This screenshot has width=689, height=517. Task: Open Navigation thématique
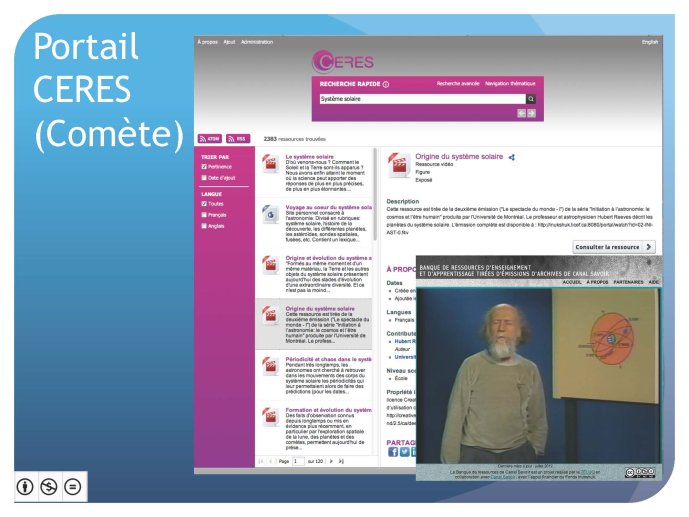(x=510, y=83)
